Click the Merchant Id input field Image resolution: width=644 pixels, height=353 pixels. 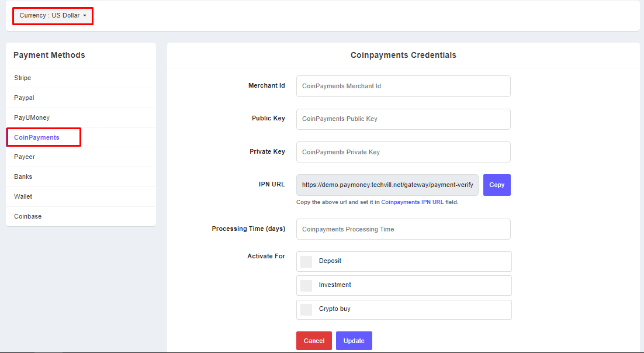coord(403,86)
